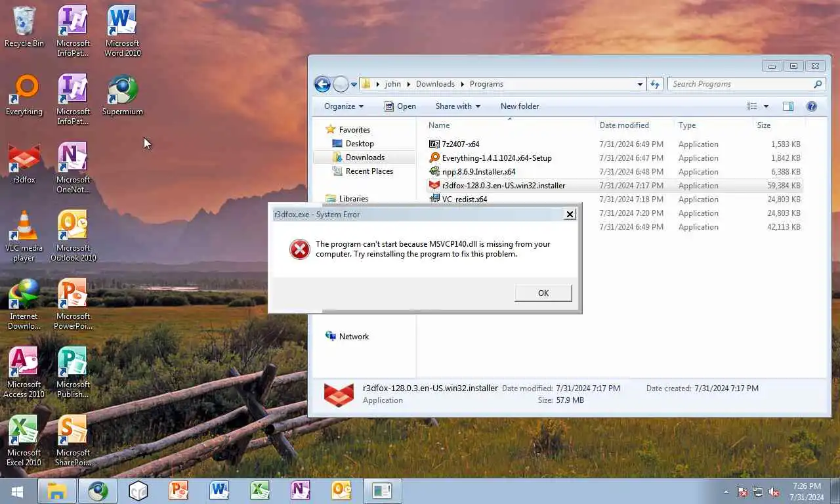Refresh the Programs folder view
Image resolution: width=840 pixels, height=504 pixels.
point(654,84)
